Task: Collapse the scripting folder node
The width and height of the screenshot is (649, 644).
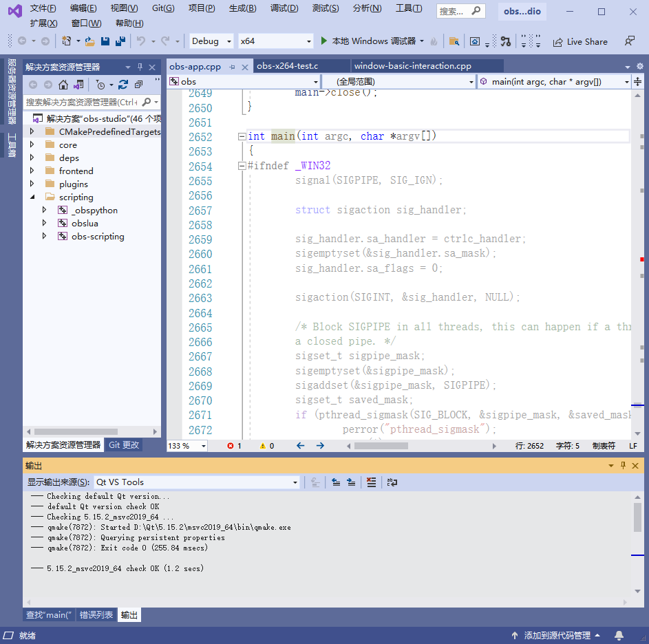Action: pos(32,197)
